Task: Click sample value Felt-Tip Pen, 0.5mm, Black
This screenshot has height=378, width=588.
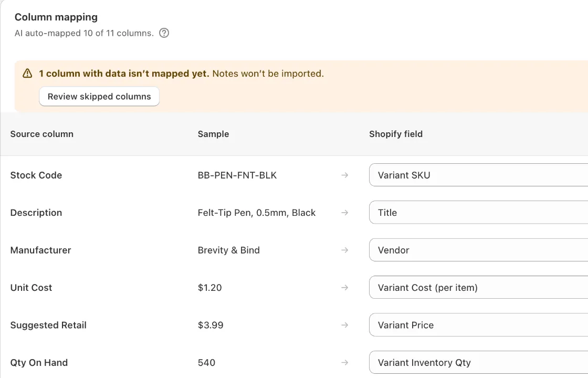Action: [257, 213]
